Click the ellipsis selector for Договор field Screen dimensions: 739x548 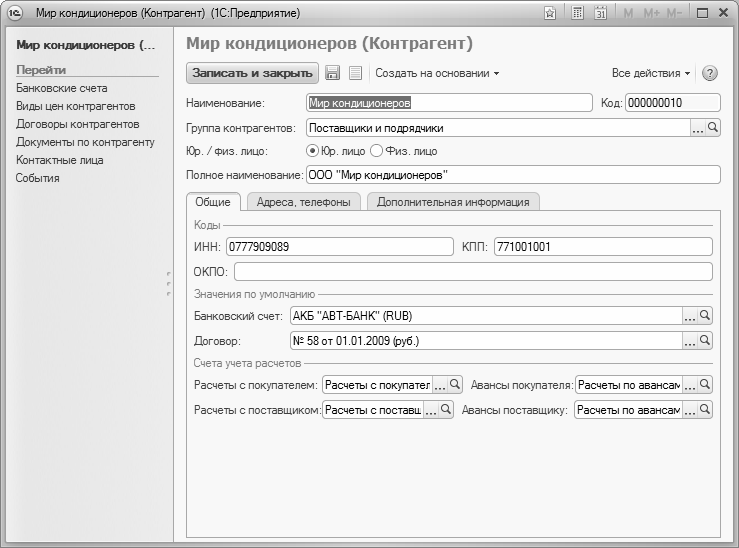(689, 341)
